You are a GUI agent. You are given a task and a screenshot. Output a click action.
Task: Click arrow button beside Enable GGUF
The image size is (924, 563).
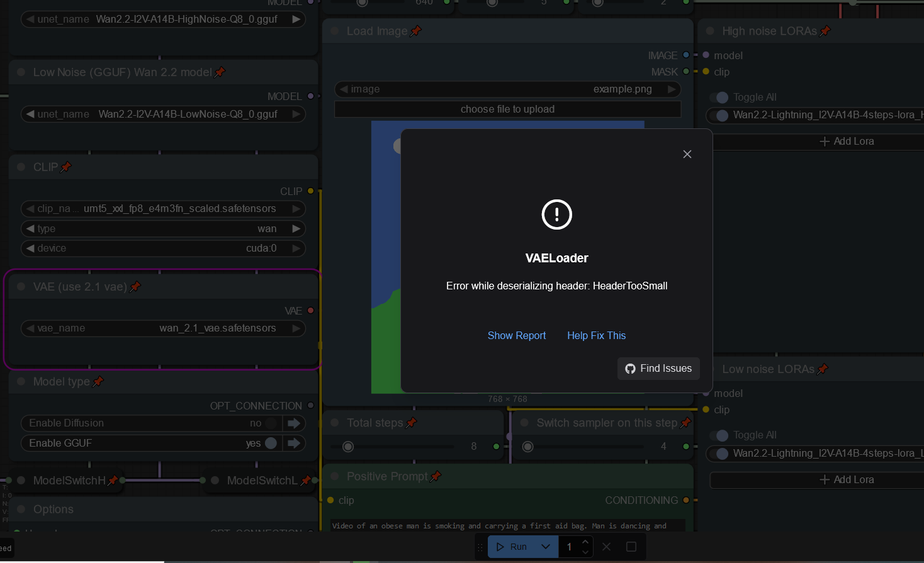[294, 443]
